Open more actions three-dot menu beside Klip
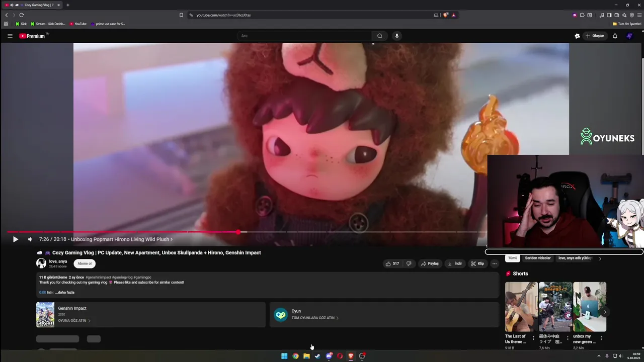Image resolution: width=644 pixels, height=362 pixels. (495, 263)
